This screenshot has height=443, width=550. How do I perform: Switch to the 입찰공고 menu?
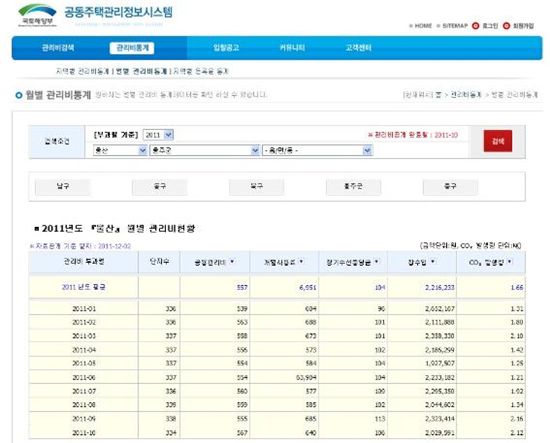pyautogui.click(x=226, y=48)
